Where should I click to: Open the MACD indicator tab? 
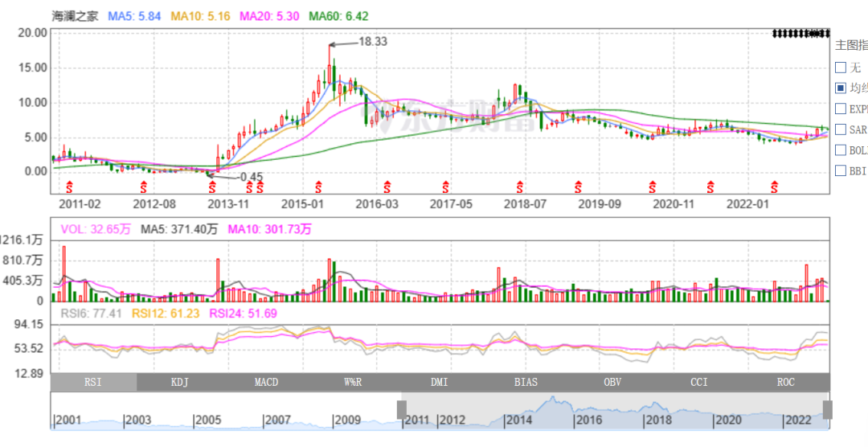click(x=266, y=382)
